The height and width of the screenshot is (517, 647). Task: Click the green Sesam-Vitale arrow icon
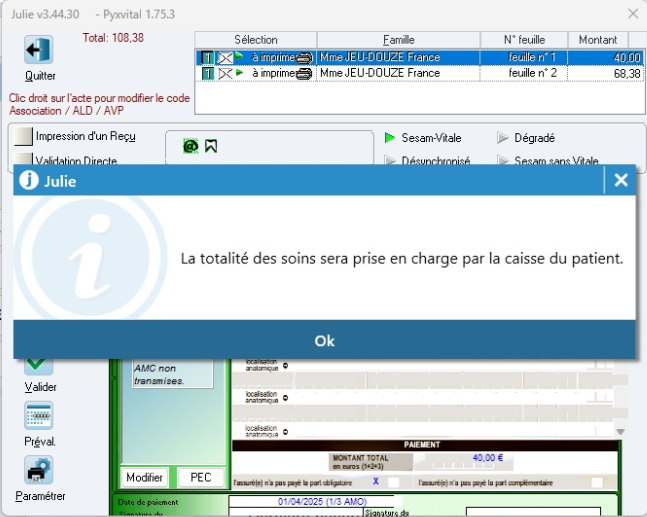tap(390, 138)
